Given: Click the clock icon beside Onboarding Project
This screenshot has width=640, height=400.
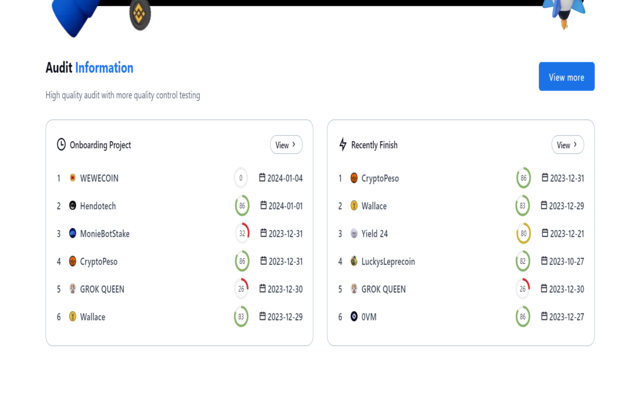Looking at the screenshot, I should (x=61, y=145).
